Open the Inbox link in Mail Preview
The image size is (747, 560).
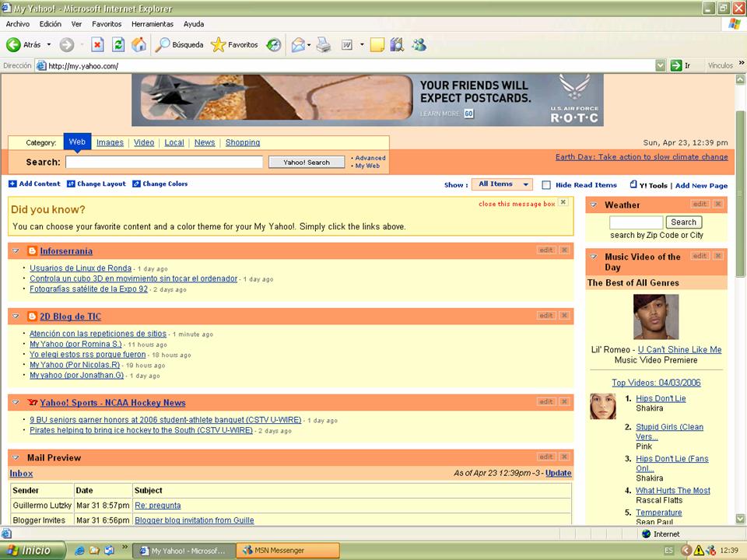[x=22, y=474]
